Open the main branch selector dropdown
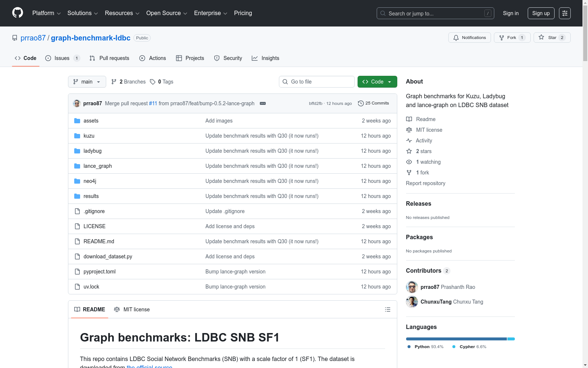This screenshot has height=368, width=588. tap(87, 82)
